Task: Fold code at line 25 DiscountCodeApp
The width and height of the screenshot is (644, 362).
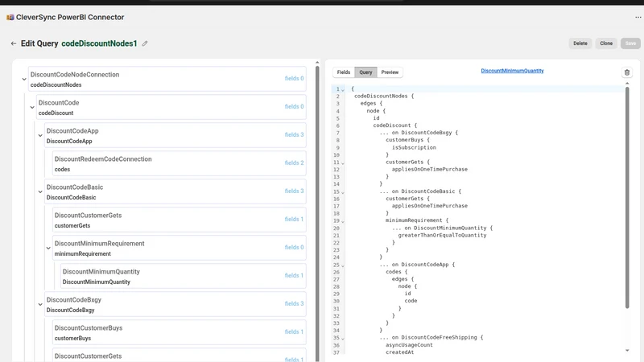Action: 343,265
